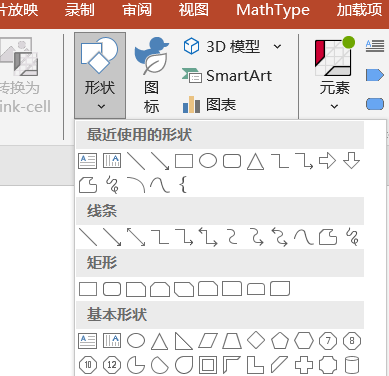
Task: Select elbow arrow connector in 线条 section
Action: point(184,237)
